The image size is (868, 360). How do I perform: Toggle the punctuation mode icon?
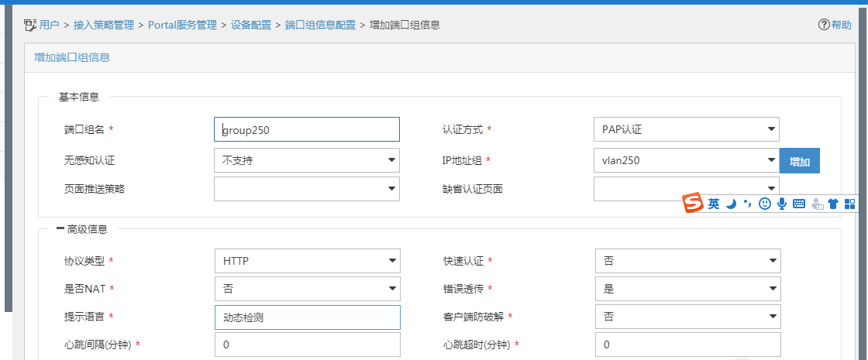click(747, 204)
